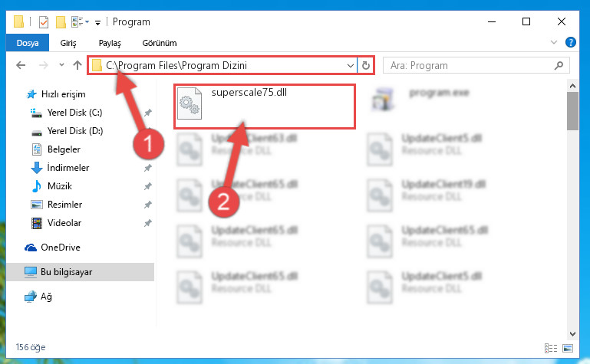The width and height of the screenshot is (590, 364).
Task: Click the Up one level arrow
Action: pos(77,65)
